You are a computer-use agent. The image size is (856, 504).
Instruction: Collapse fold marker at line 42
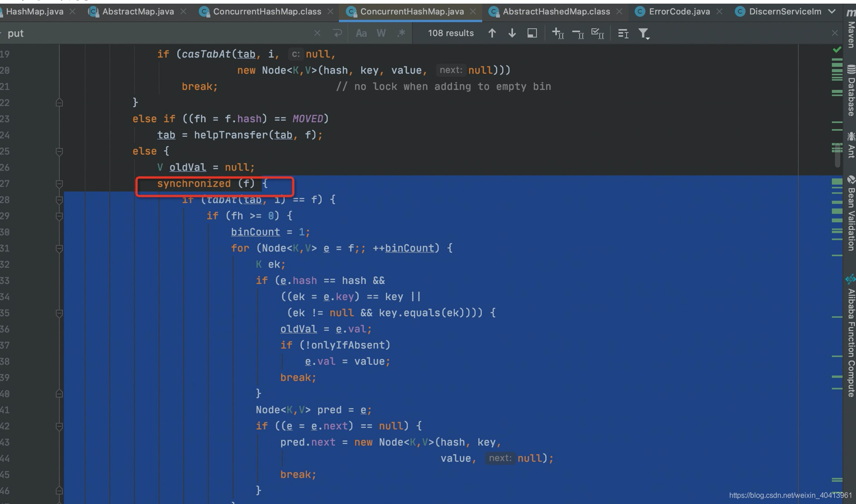point(59,426)
